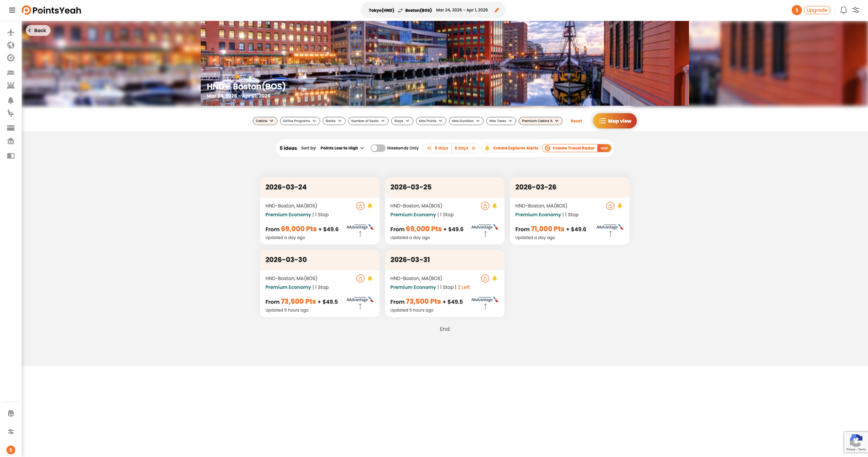
Task: Edit search with the orange pencil icon
Action: [497, 10]
